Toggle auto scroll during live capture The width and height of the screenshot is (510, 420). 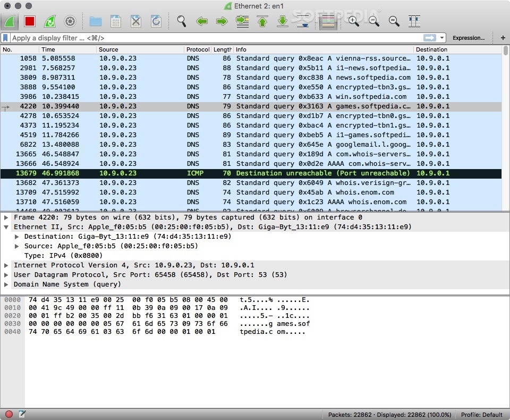302,21
